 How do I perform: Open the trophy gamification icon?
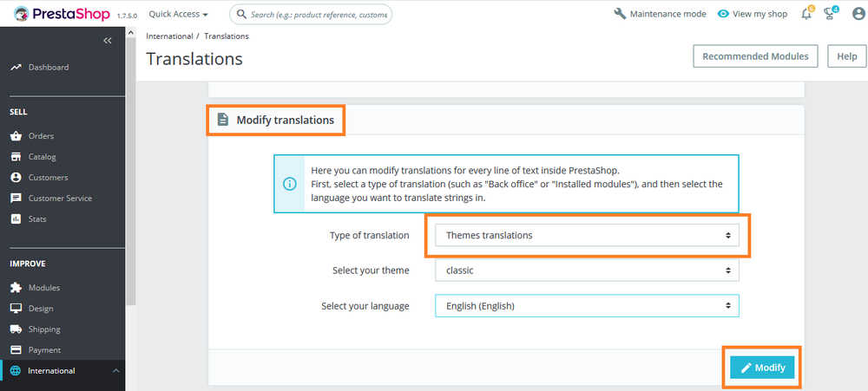pos(830,15)
